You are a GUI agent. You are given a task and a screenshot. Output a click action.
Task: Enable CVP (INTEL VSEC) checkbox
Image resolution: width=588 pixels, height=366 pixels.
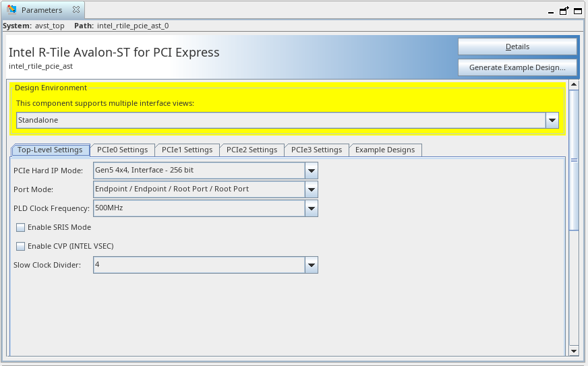21,246
